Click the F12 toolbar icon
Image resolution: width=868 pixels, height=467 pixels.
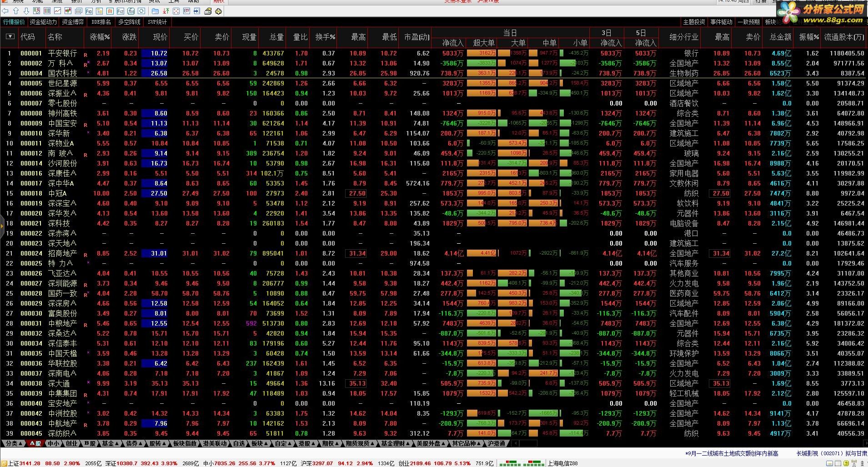(x=120, y=11)
